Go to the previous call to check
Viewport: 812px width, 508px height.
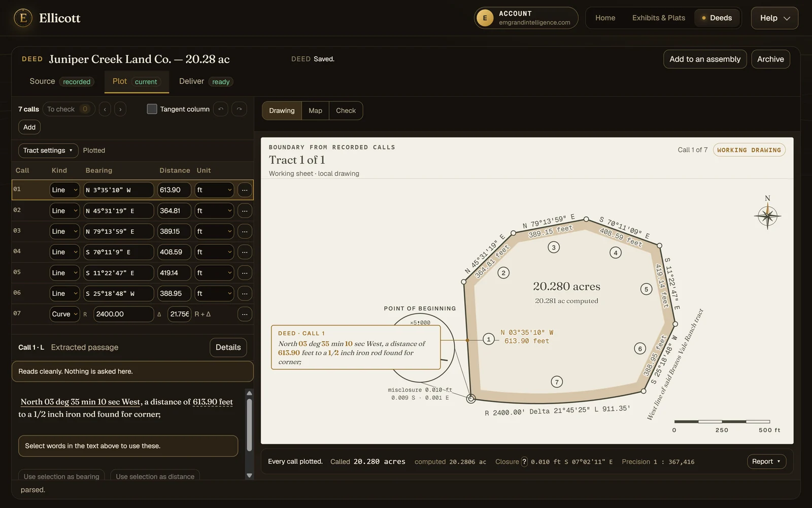click(105, 109)
